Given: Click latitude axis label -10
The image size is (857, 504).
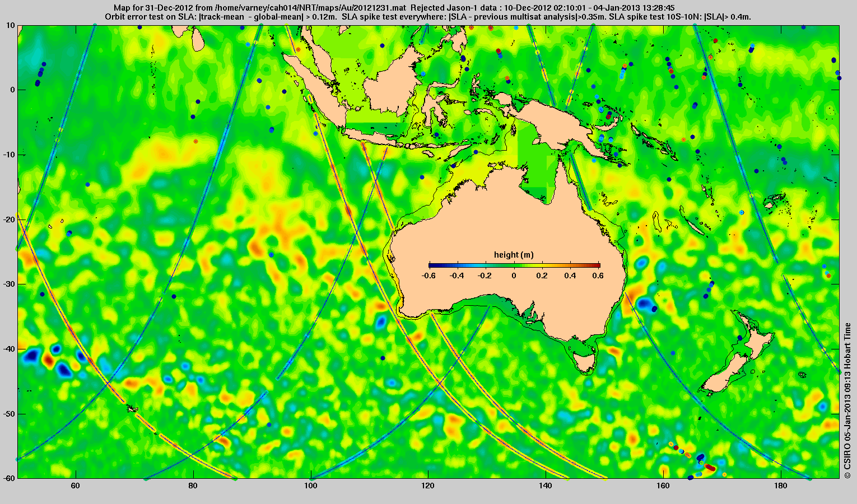Looking at the screenshot, I should coord(9,155).
